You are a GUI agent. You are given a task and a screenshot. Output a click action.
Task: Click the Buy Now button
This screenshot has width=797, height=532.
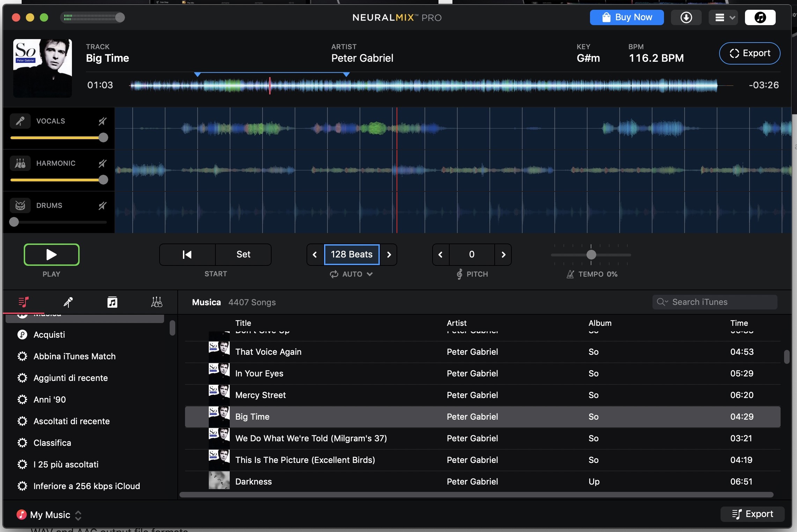(627, 17)
